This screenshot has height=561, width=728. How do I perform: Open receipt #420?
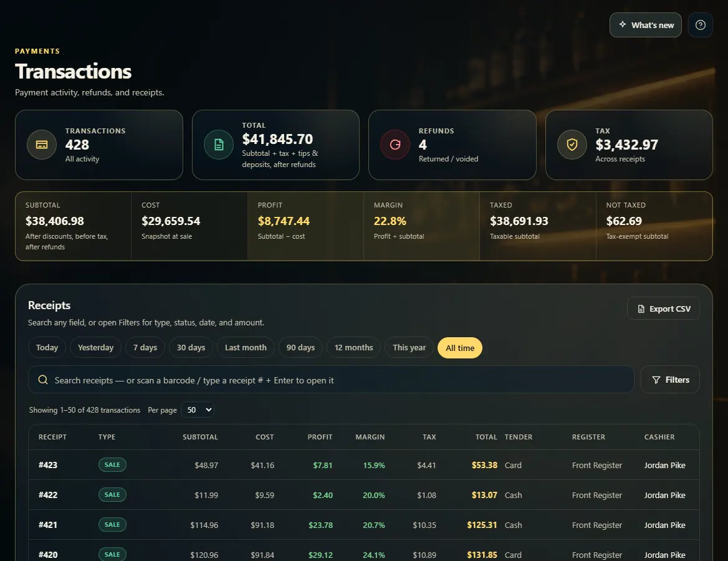click(x=48, y=555)
